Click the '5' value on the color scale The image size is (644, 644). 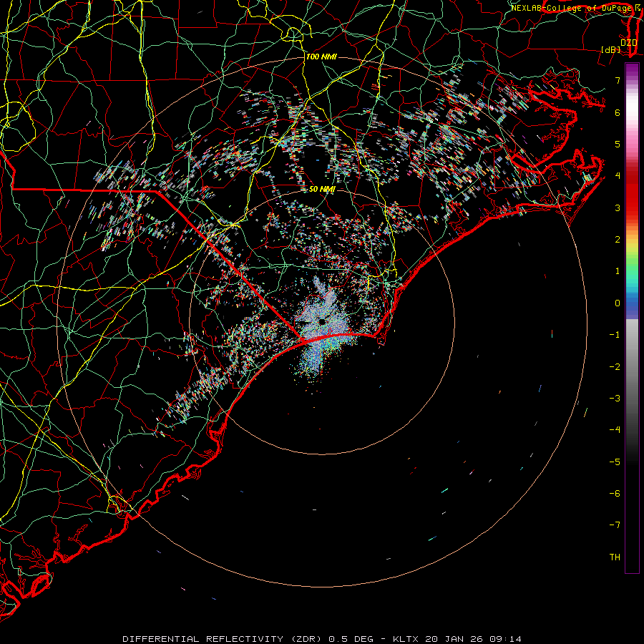(618, 144)
